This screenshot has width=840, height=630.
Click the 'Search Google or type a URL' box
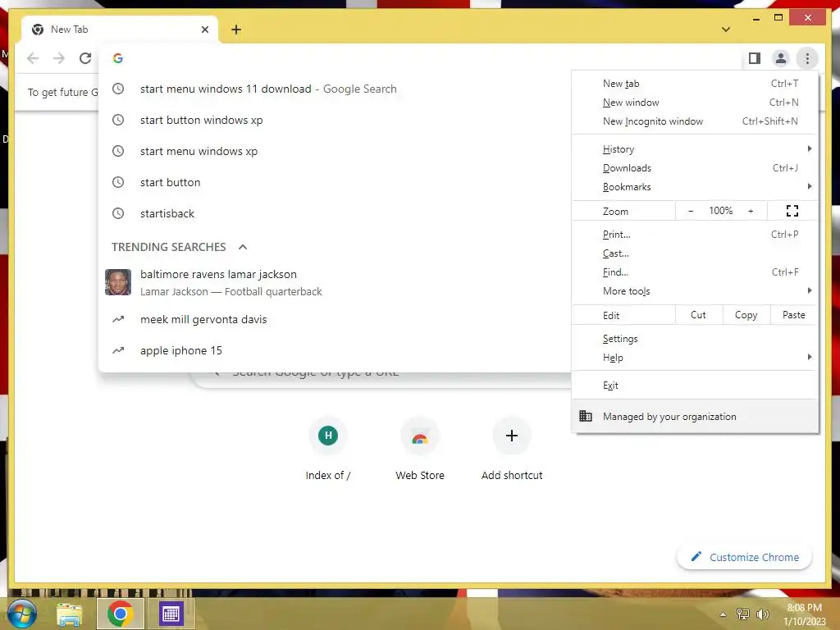click(x=381, y=379)
